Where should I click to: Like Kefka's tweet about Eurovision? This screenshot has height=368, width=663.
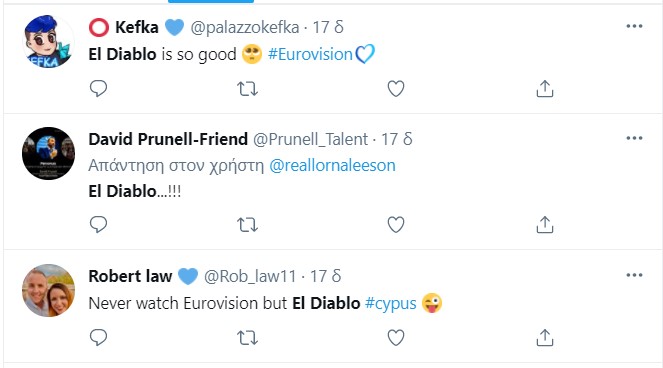tap(396, 89)
